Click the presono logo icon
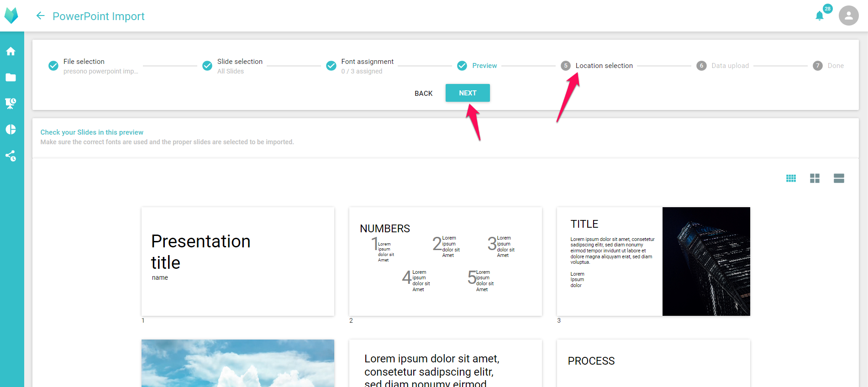868x387 pixels. pyautogui.click(x=11, y=16)
